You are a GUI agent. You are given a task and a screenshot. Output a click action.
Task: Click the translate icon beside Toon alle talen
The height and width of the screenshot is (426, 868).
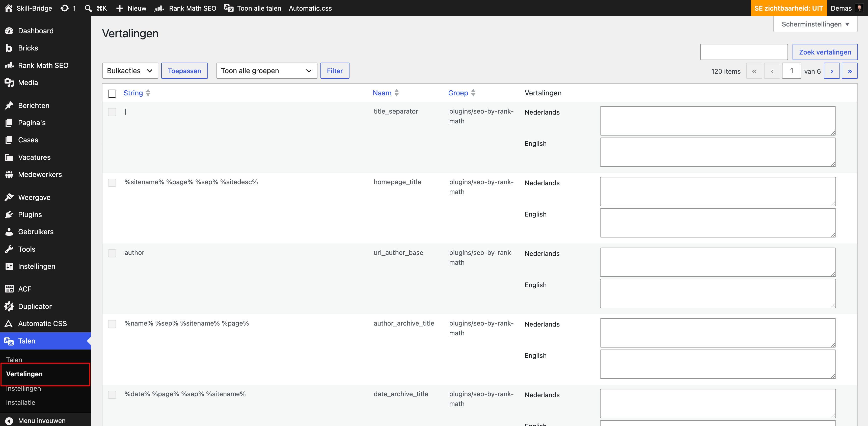229,8
